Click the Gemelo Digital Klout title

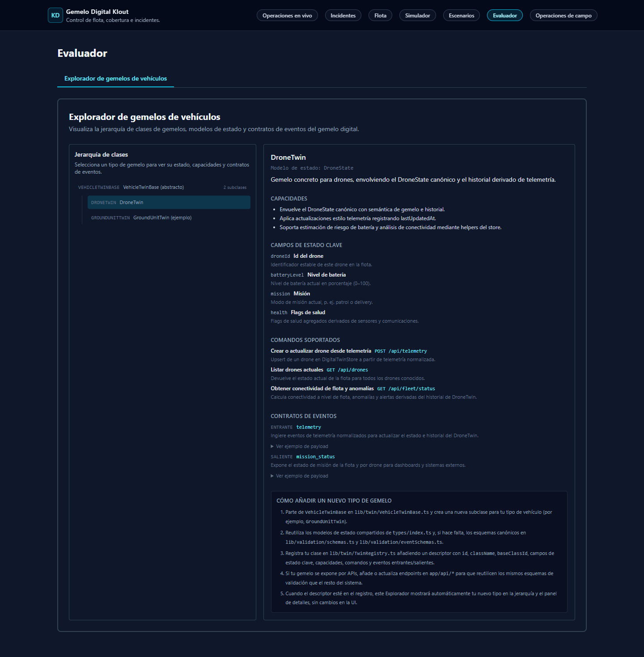tap(97, 12)
